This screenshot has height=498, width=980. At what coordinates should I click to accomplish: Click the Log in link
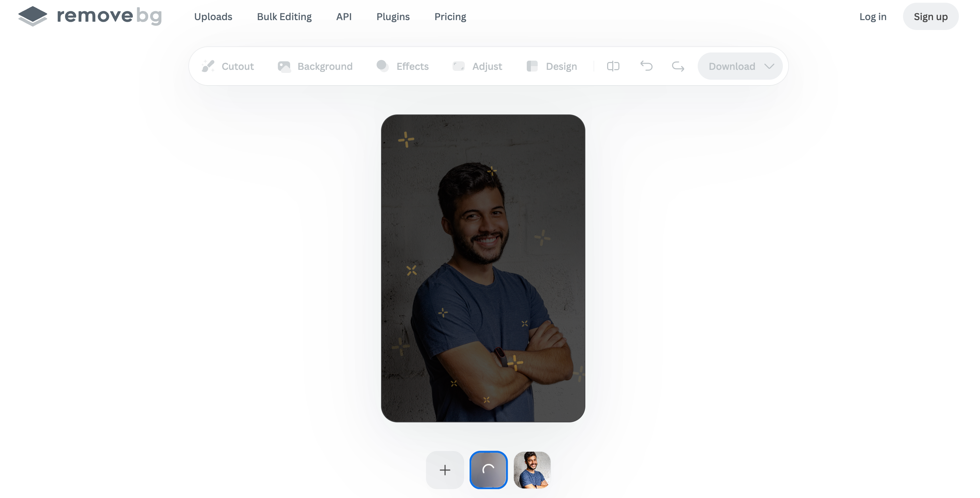pyautogui.click(x=873, y=17)
